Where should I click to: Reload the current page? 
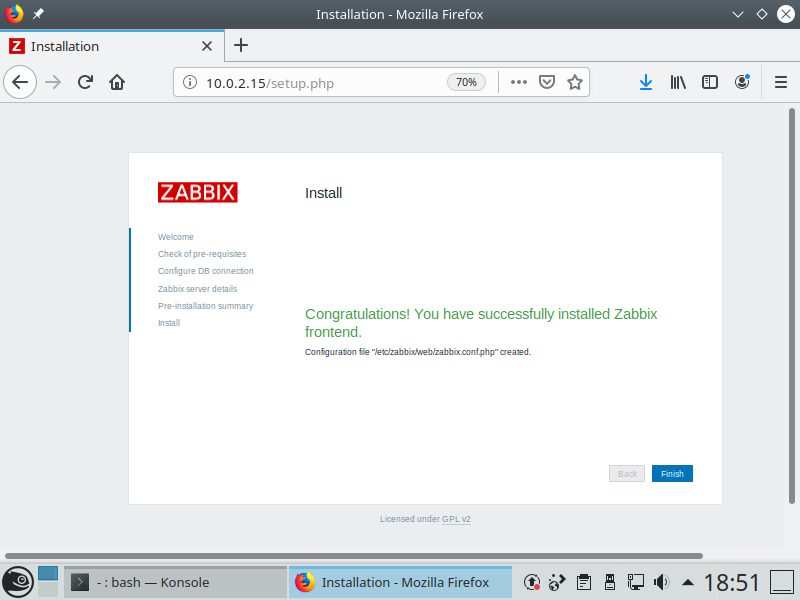click(85, 82)
